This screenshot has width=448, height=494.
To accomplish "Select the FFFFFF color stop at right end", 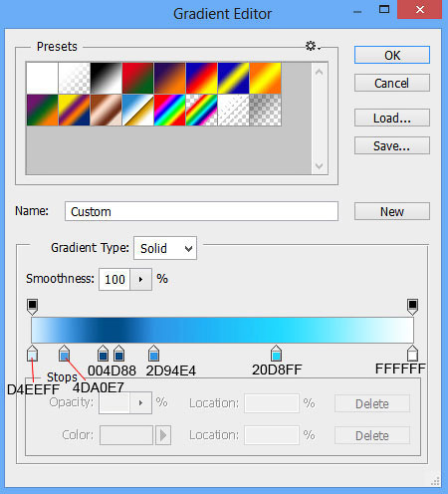I will pos(412,353).
